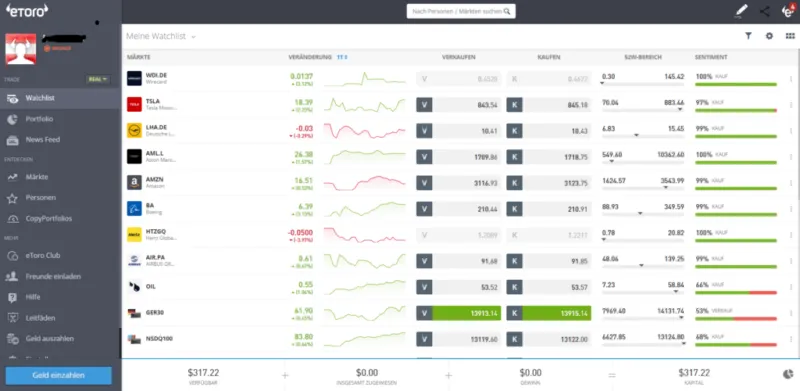Image resolution: width=800 pixels, height=391 pixels.
Task: Click the Märkte column header
Action: (139, 57)
